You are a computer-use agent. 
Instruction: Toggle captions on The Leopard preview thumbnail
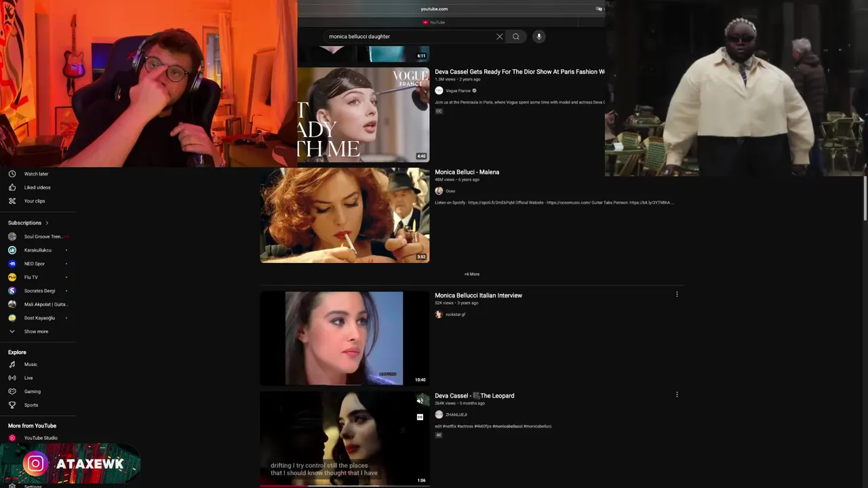coord(420,417)
